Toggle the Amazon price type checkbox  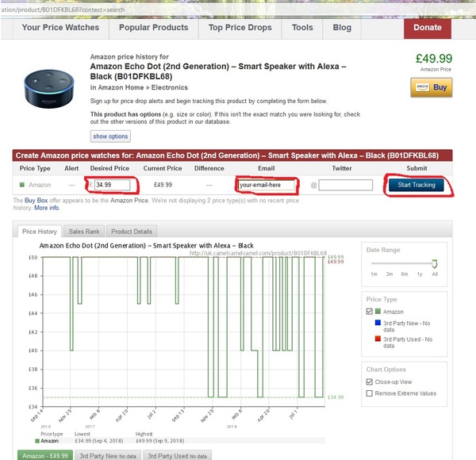370,312
